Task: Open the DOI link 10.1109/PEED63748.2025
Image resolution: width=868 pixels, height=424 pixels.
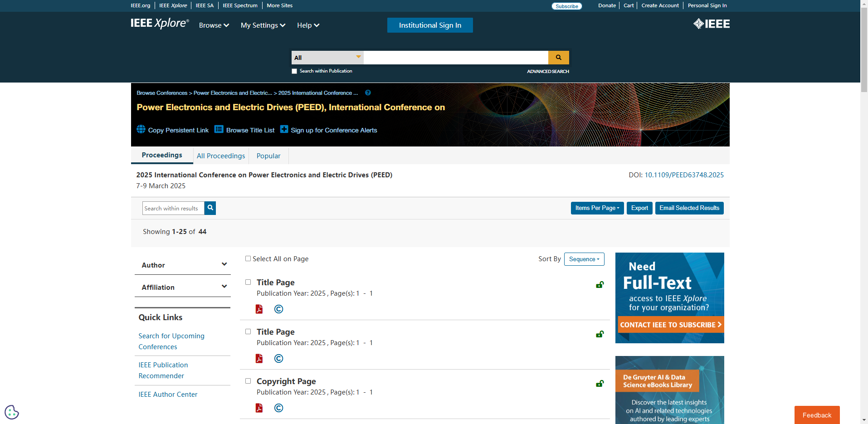Action: coord(684,175)
